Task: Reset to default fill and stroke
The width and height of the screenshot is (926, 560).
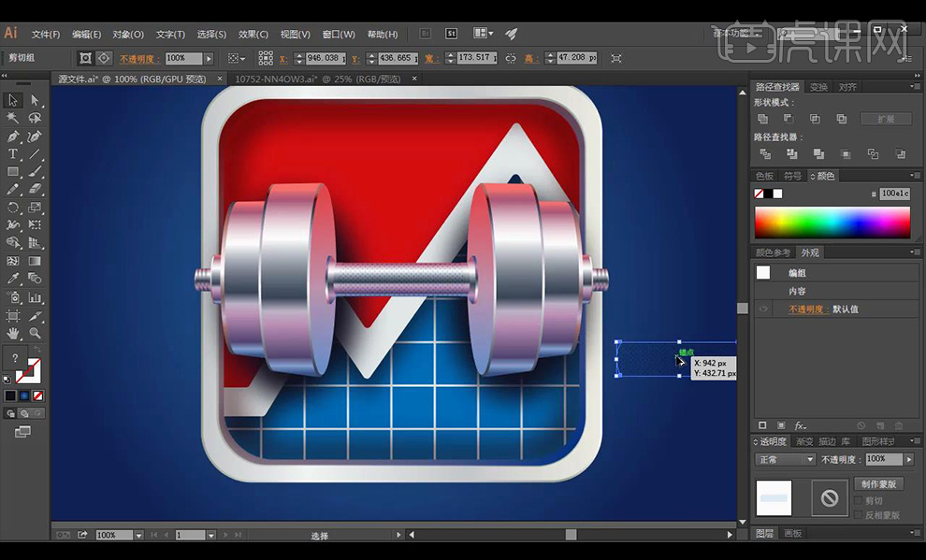Action: point(7,380)
